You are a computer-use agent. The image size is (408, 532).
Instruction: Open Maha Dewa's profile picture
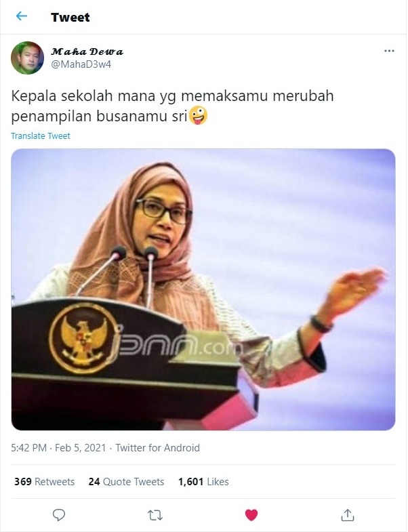coord(27,58)
